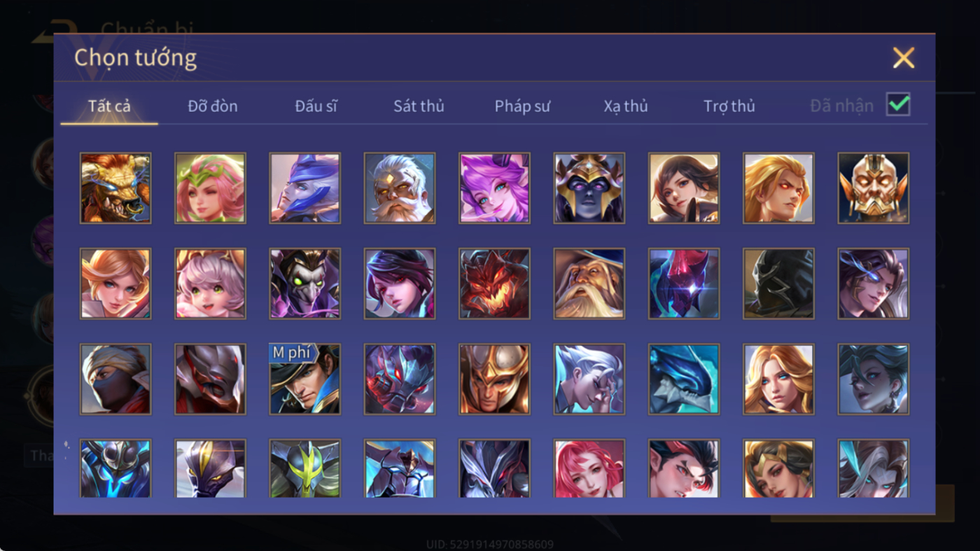The width and height of the screenshot is (980, 551).
Task: Toggle the "Đã nhận" checkbox
Action: 898,105
